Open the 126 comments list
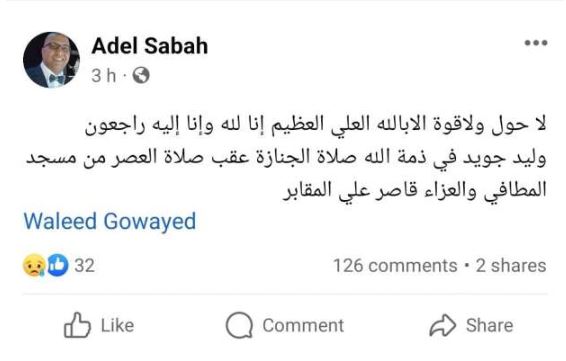 [395, 266]
